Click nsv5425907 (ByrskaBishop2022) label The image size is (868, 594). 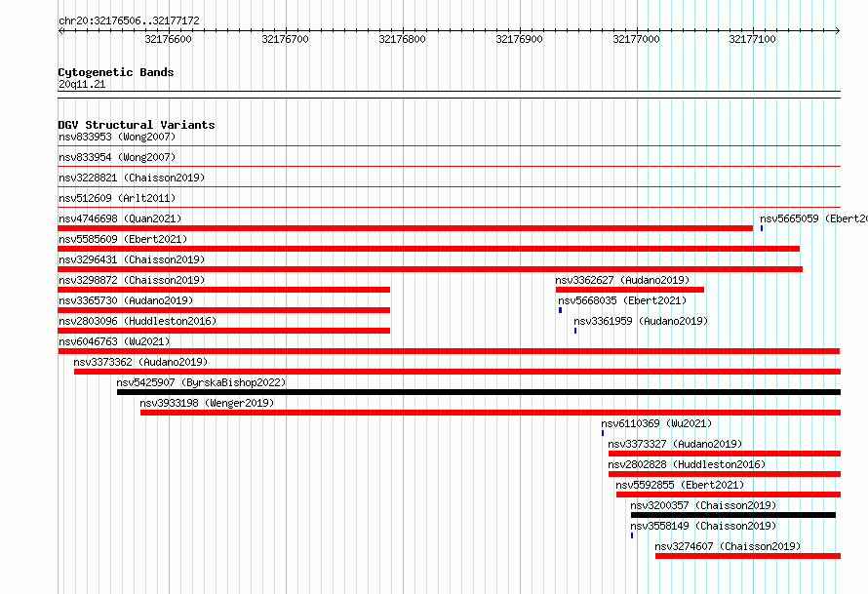(201, 382)
